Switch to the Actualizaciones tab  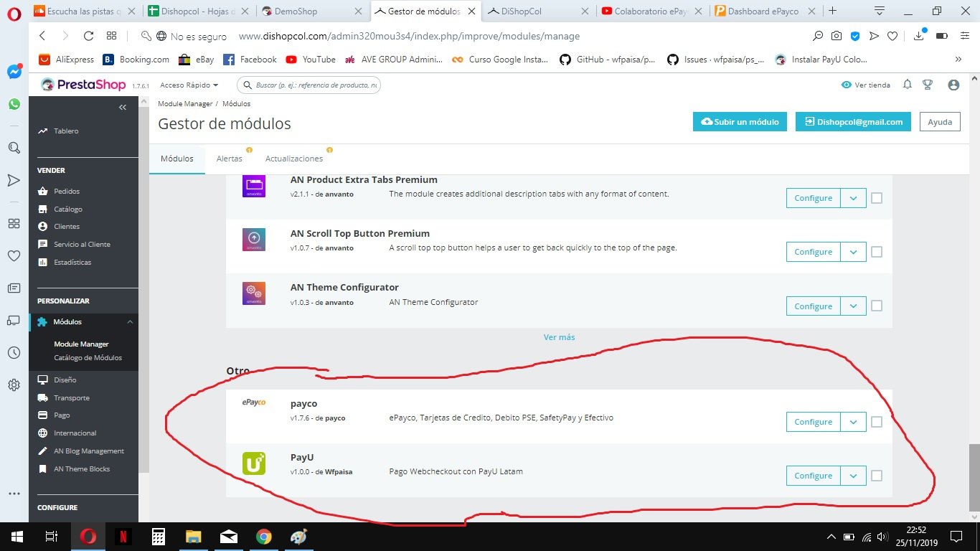[294, 159]
